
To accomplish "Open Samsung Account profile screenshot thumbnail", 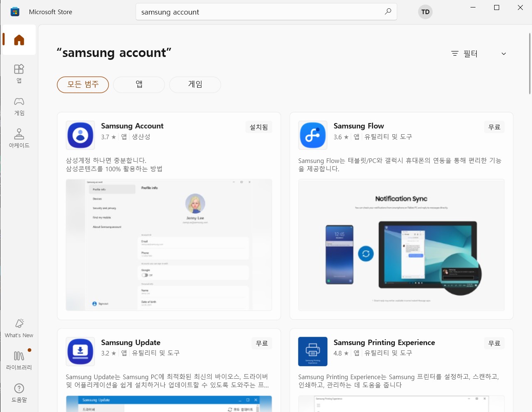I will point(169,245).
